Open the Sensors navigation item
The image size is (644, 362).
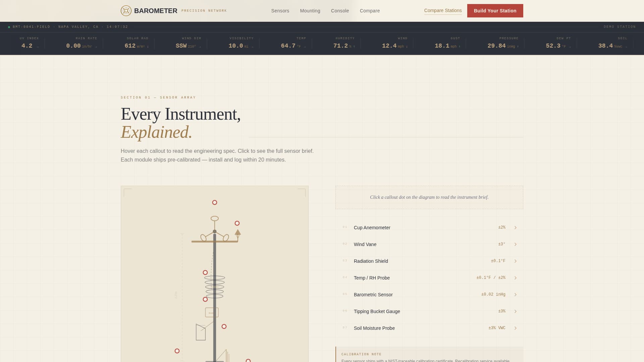point(280,10)
